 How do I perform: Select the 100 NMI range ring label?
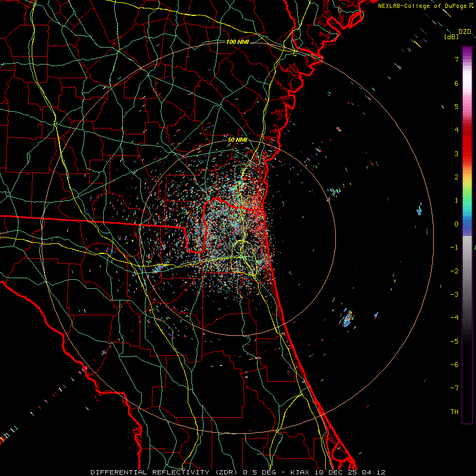pyautogui.click(x=237, y=42)
